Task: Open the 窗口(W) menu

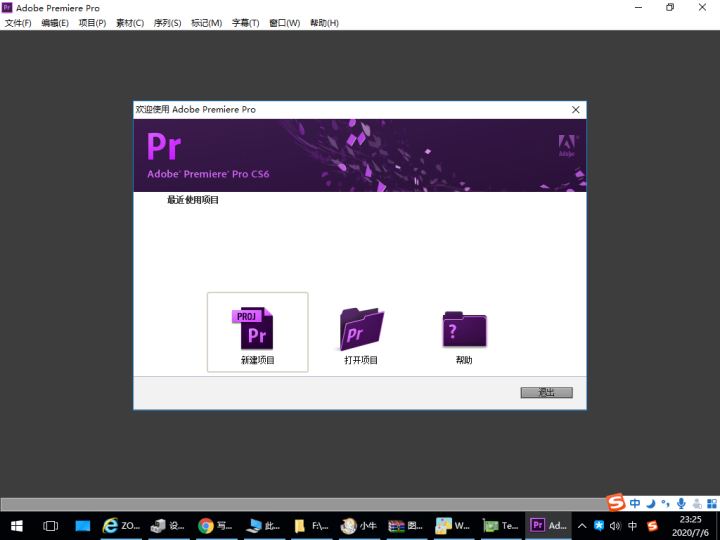Action: click(x=285, y=23)
